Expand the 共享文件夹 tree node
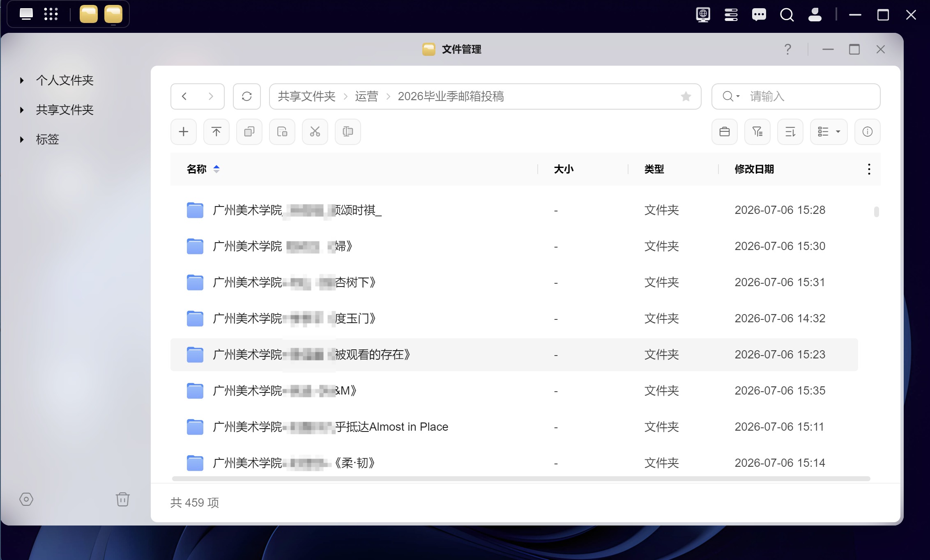Image resolution: width=930 pixels, height=560 pixels. click(x=22, y=110)
